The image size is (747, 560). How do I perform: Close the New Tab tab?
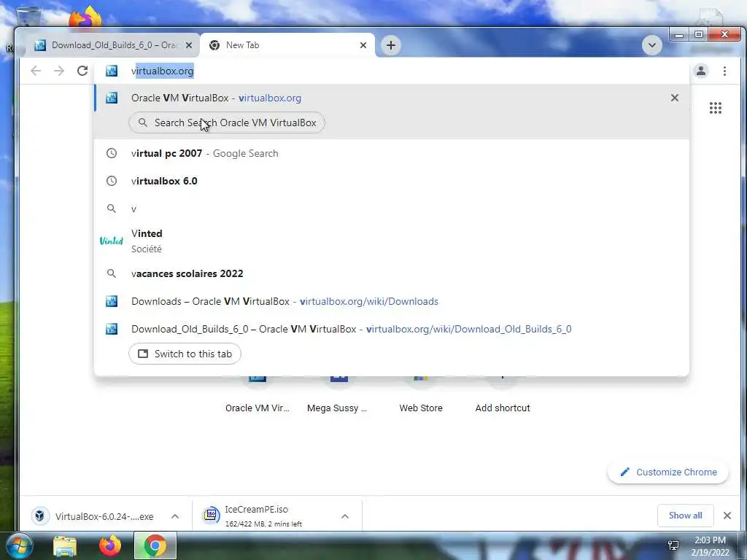[x=363, y=45]
